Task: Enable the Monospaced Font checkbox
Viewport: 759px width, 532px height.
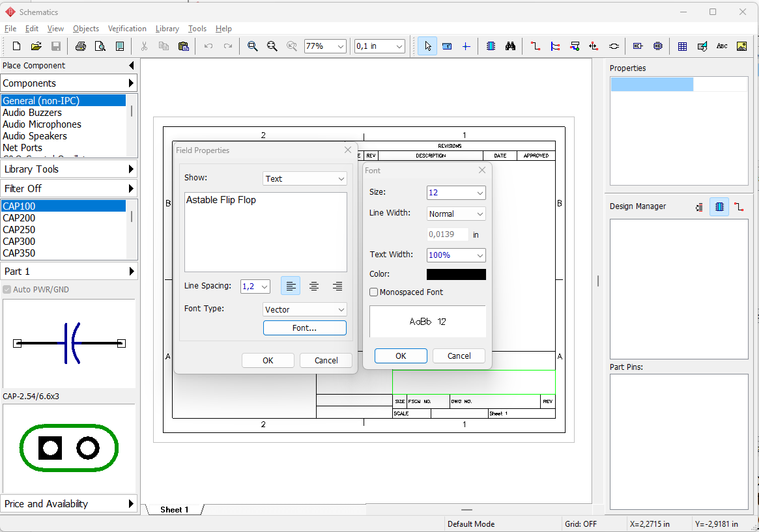Action: [x=374, y=292]
